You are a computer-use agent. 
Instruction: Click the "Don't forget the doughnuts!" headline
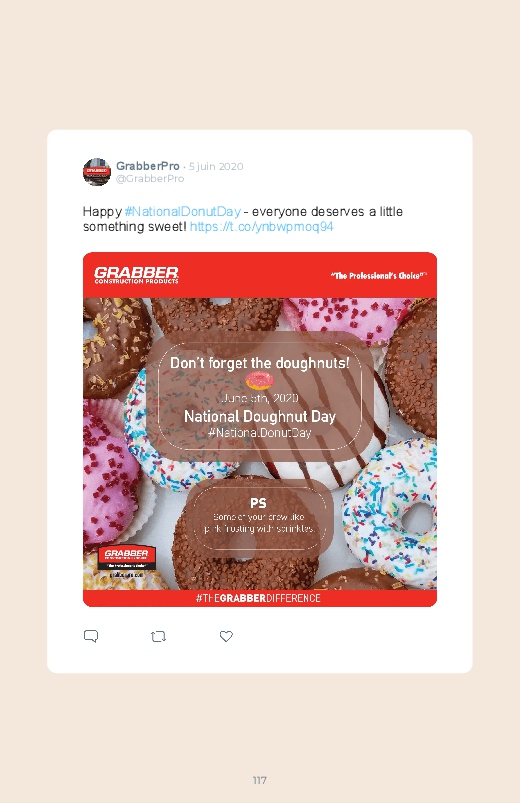pos(260,363)
